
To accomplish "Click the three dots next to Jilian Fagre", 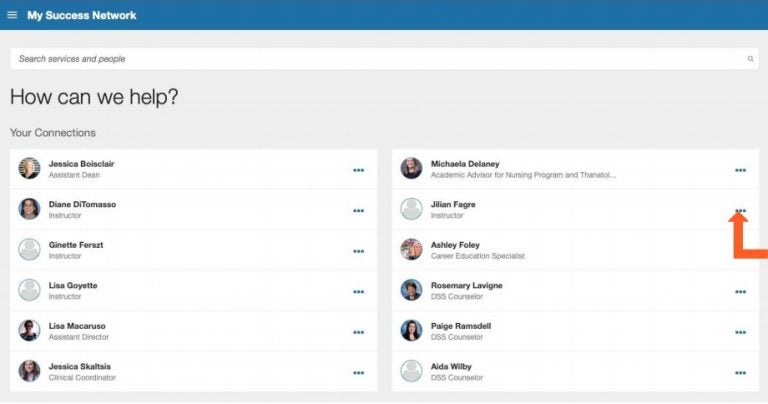I will pyautogui.click(x=740, y=211).
